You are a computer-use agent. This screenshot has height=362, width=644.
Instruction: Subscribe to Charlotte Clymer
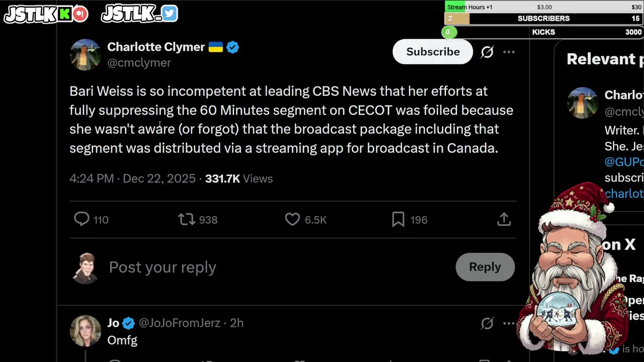click(433, 52)
